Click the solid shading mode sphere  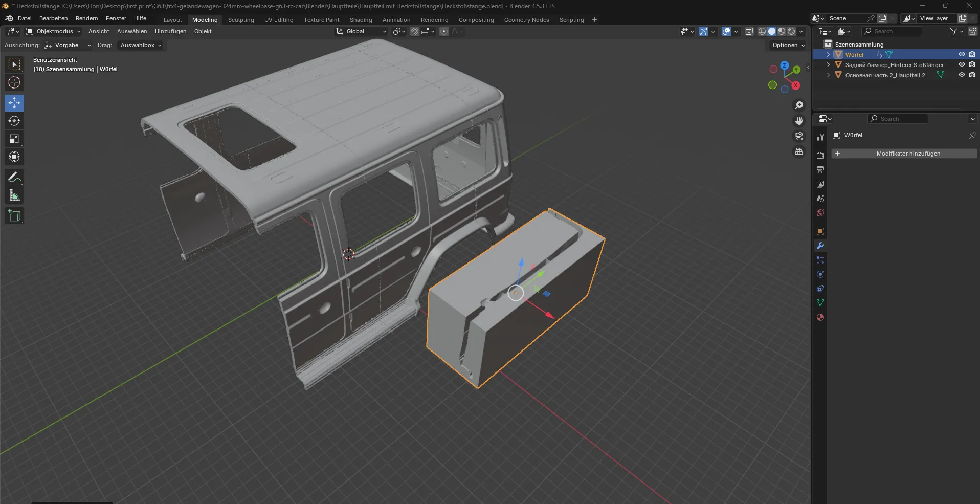[772, 31]
